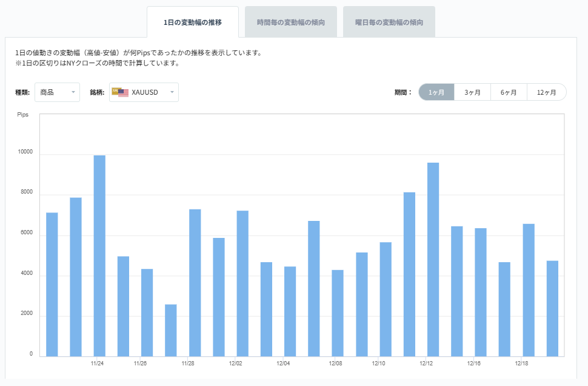Click the XAU gold symbol icon
Image resolution: width=588 pixels, height=386 pixels.
115,91
